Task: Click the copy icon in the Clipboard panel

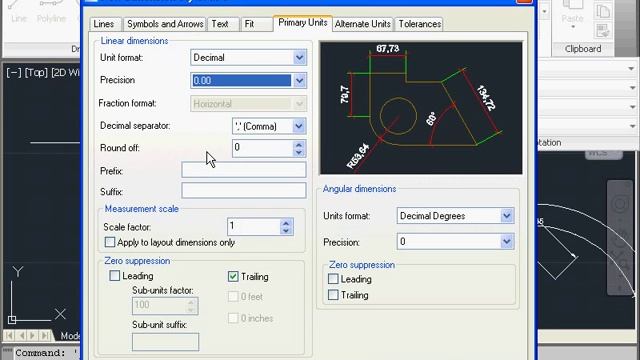Action: tap(603, 11)
